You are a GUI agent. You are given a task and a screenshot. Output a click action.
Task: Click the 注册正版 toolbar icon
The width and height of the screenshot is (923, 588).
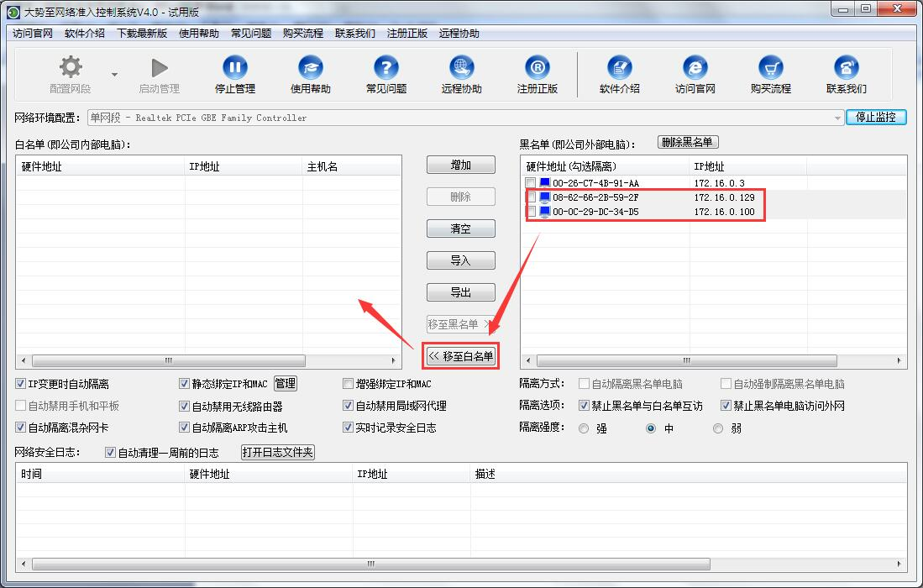(537, 68)
